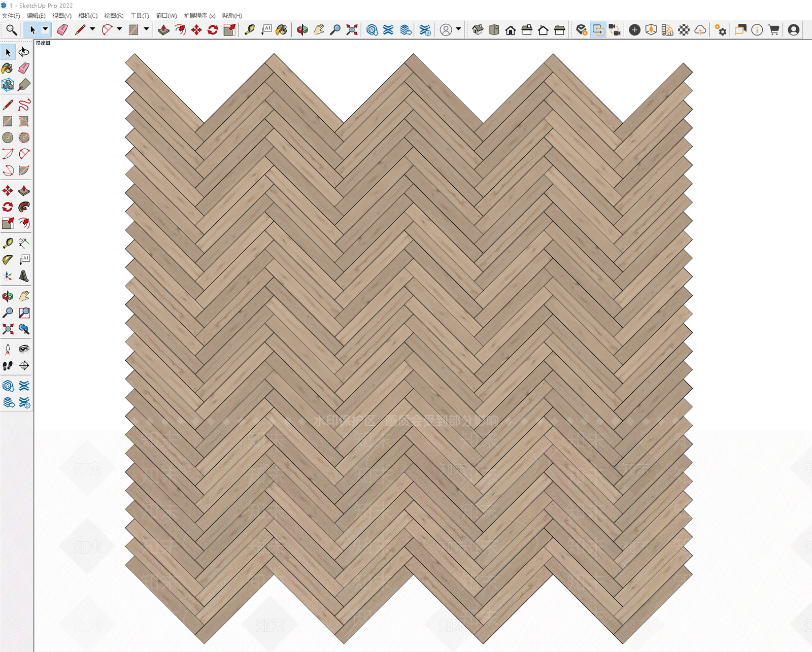Open the 绘图(R) menu
The width and height of the screenshot is (812, 652).
pyautogui.click(x=114, y=16)
